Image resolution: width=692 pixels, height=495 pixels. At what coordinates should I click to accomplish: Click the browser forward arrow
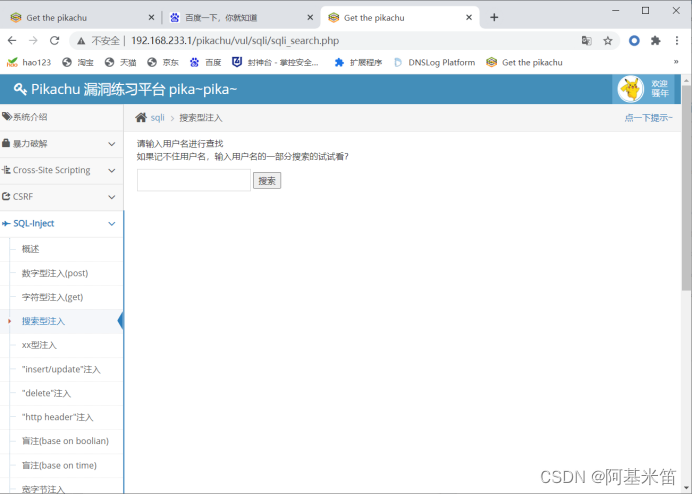point(33,41)
